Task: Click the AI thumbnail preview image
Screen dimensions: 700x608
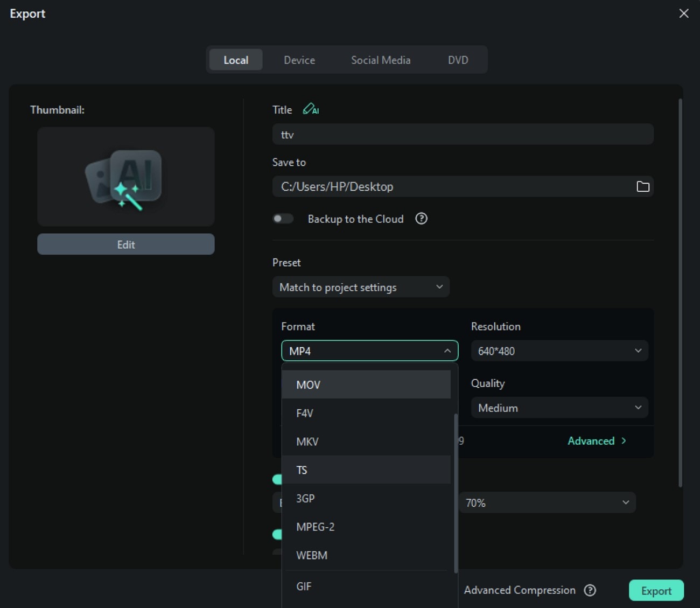Action: click(126, 177)
